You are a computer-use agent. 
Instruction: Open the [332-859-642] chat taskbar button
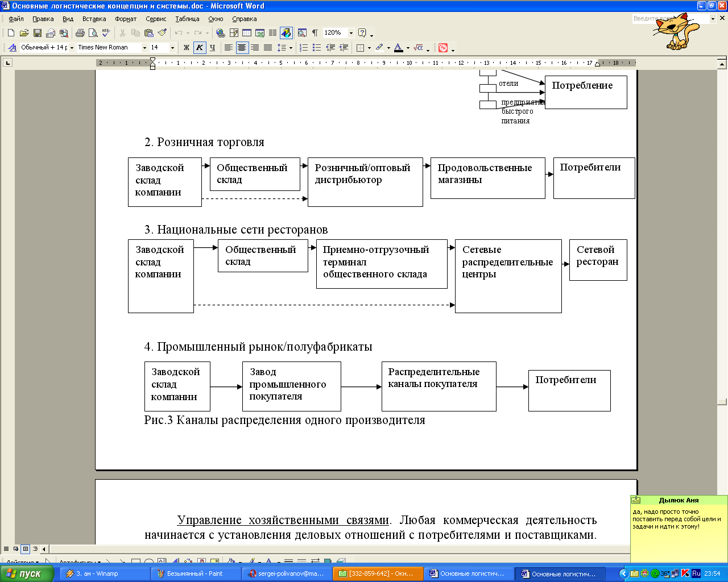pyautogui.click(x=378, y=573)
